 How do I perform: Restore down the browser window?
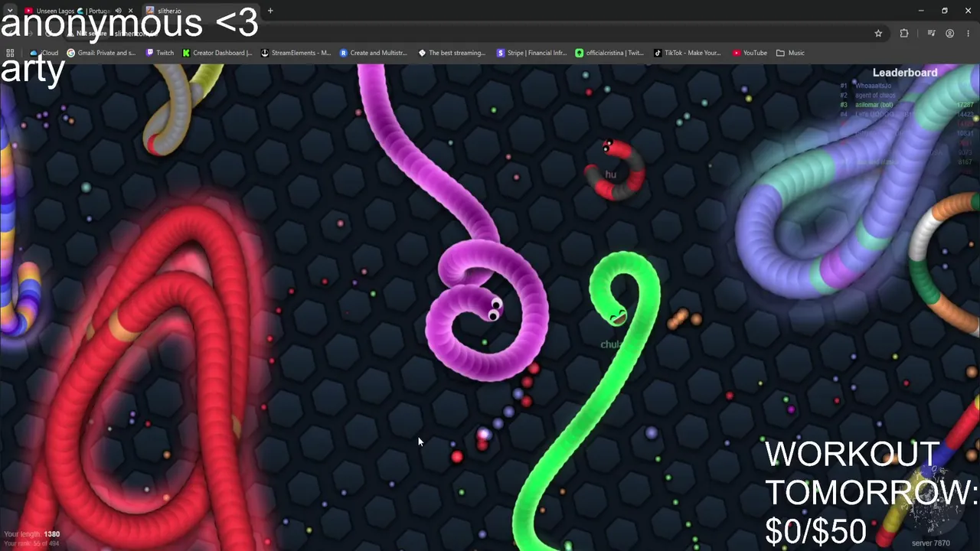[945, 11]
